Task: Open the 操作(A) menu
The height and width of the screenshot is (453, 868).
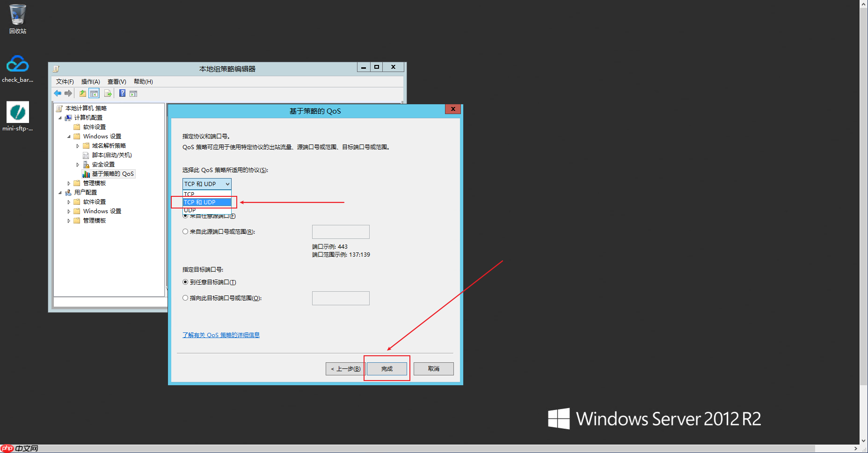Action: click(x=90, y=81)
